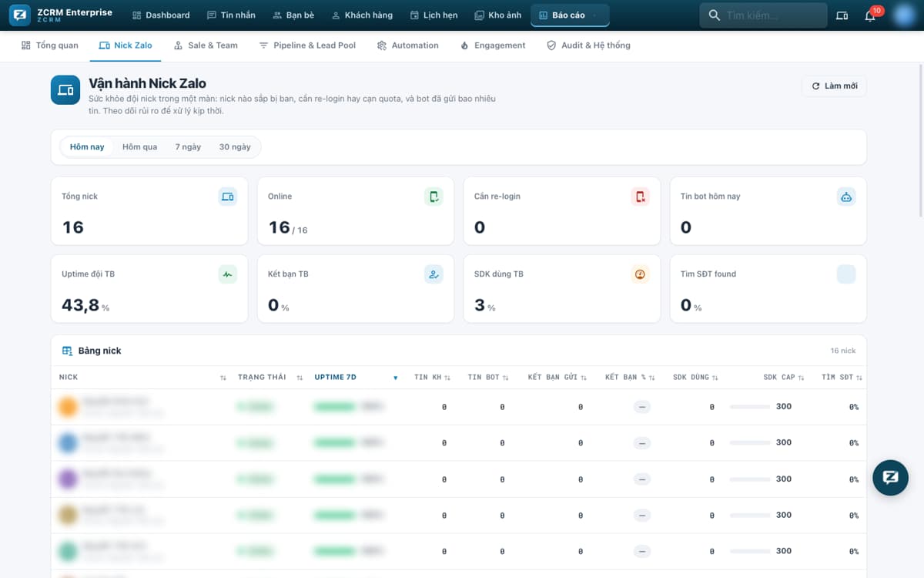Screen dimensions: 924x578
Task: Open the Engagement tab
Action: point(493,45)
